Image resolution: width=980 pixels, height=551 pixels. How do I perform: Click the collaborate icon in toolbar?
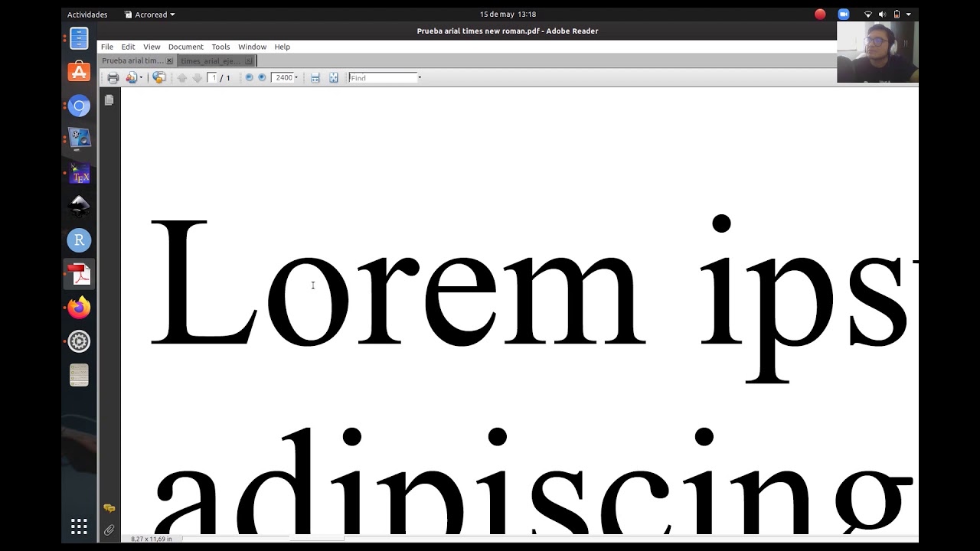point(131,78)
